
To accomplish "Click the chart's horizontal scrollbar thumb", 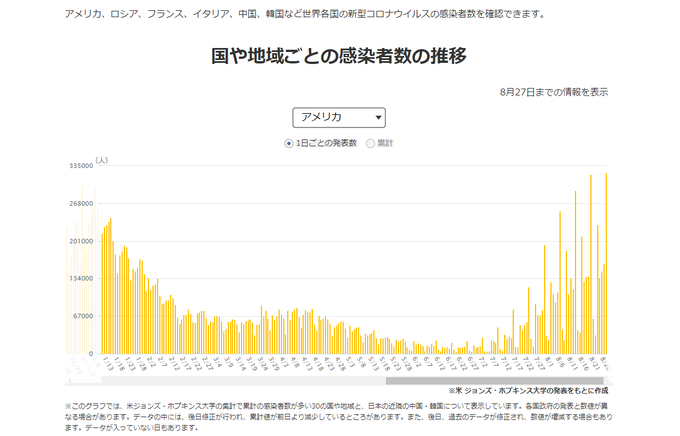I will (x=494, y=381).
